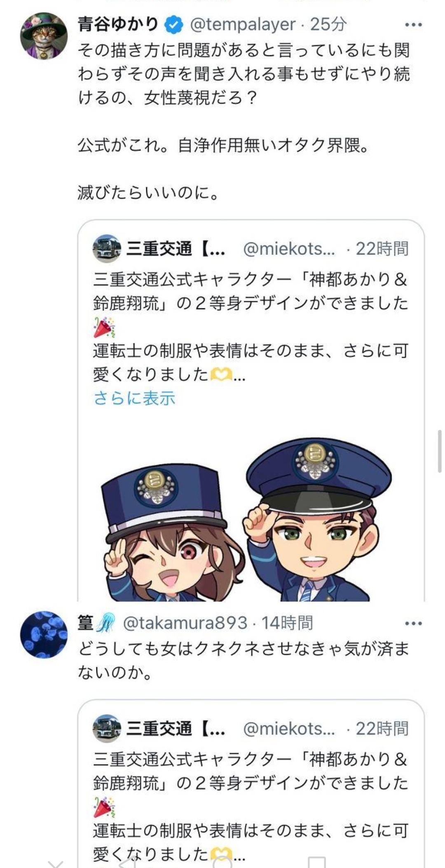Click the blue verified badge next to 青谷ゆかり
445x868 pixels.
tap(174, 25)
